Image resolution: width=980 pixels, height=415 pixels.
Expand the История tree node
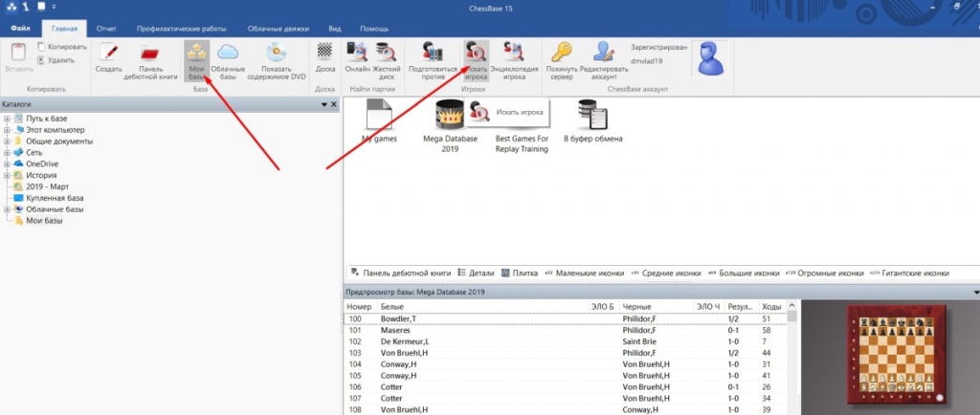7,175
